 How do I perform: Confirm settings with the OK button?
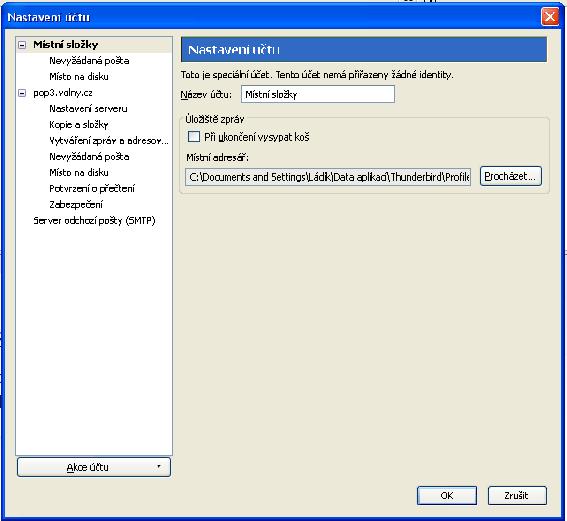[447, 495]
